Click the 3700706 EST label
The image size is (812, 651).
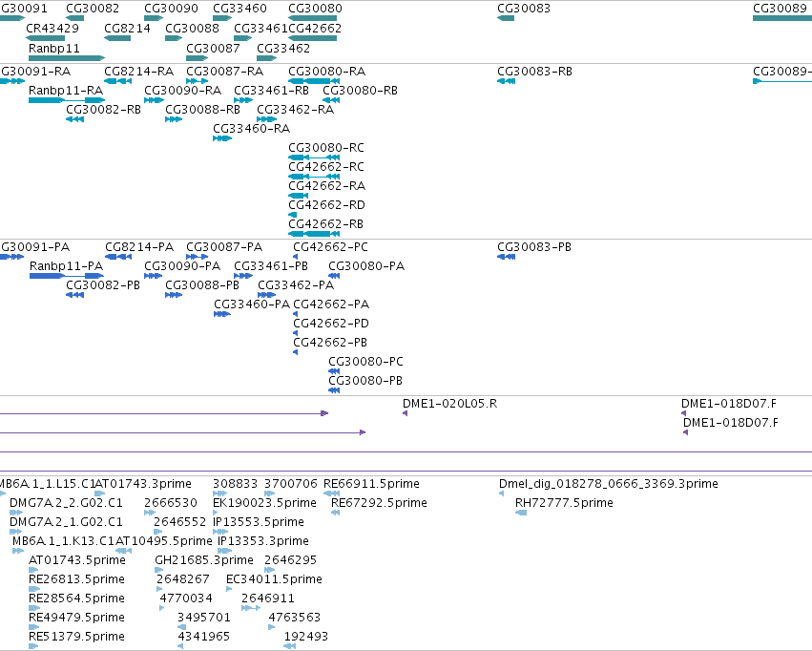(x=290, y=484)
